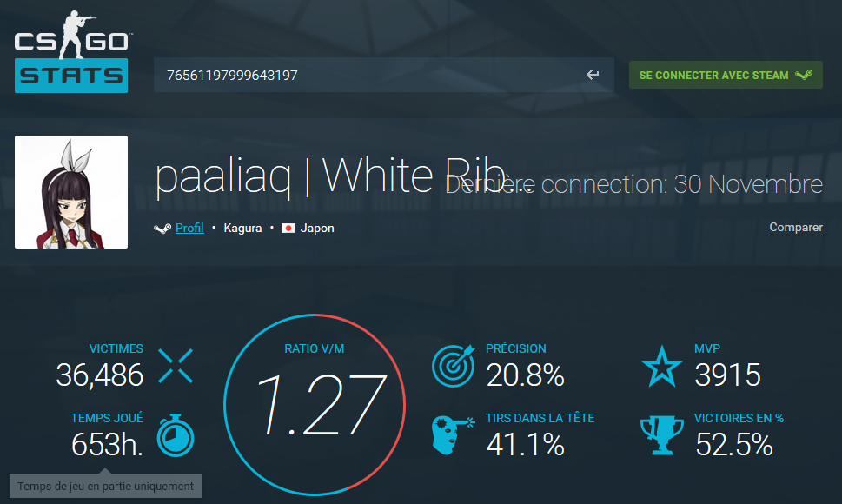Click the crossed knives Victimes icon
The width and height of the screenshot is (842, 504).
click(x=176, y=366)
